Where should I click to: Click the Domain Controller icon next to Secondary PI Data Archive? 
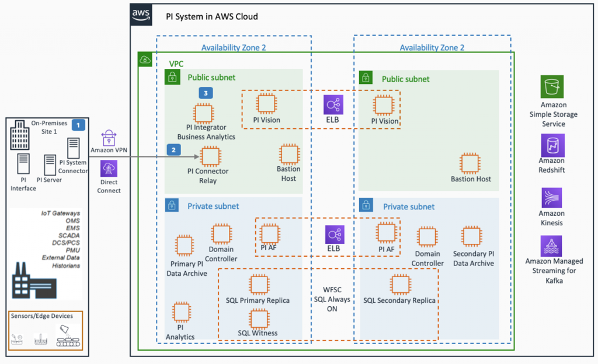click(x=427, y=237)
